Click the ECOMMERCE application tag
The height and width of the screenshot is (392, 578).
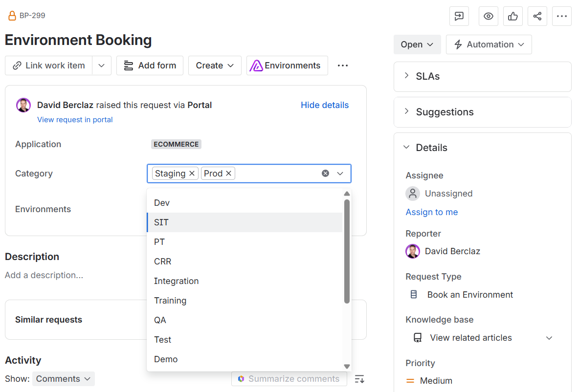176,144
